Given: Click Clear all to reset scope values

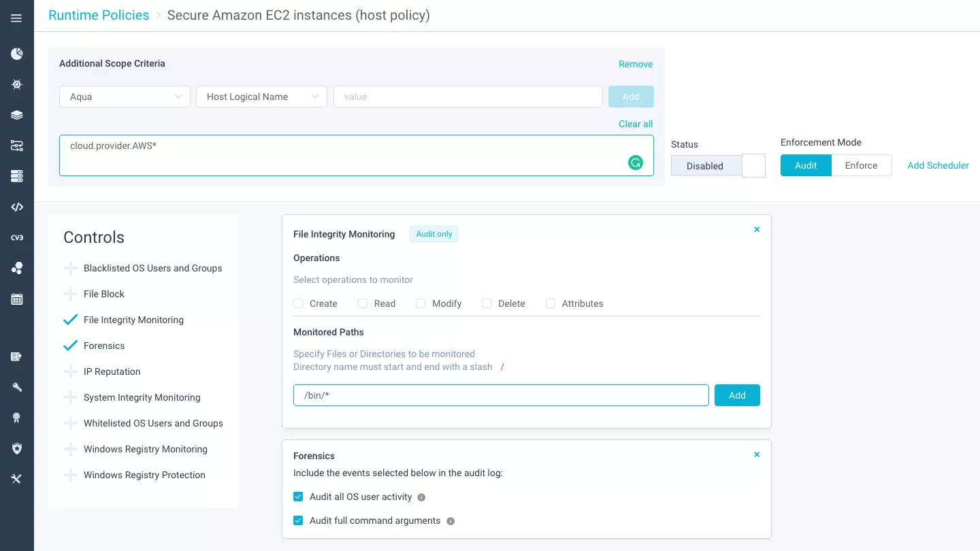Looking at the screenshot, I should 635,124.
